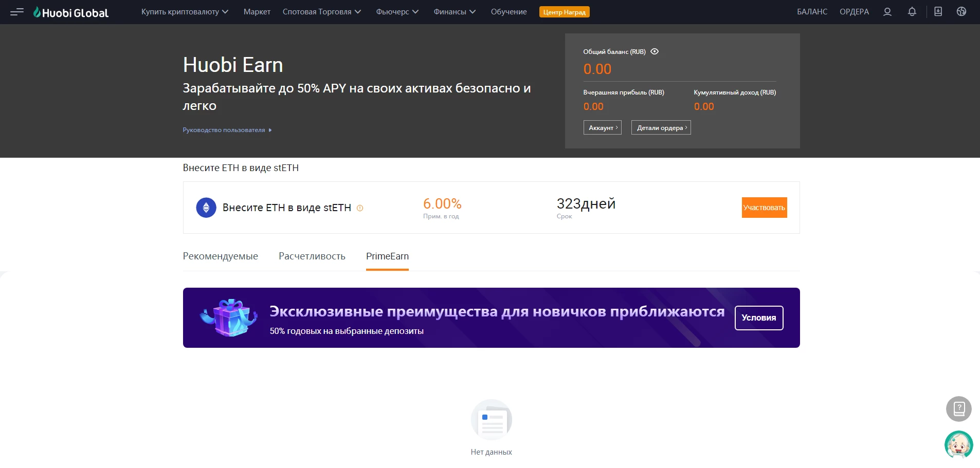The width and height of the screenshot is (980, 468).
Task: Click the Центр Наград badge
Action: (564, 12)
